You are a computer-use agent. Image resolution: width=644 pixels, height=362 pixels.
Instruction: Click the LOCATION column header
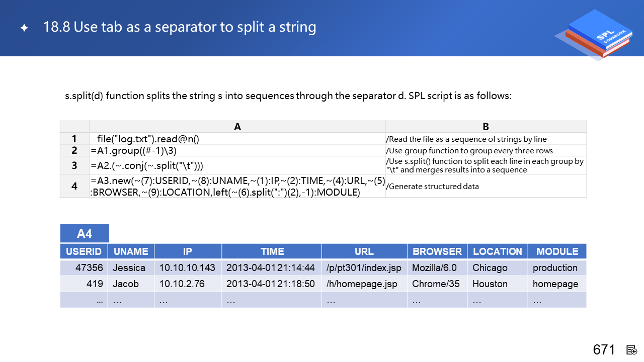497,251
